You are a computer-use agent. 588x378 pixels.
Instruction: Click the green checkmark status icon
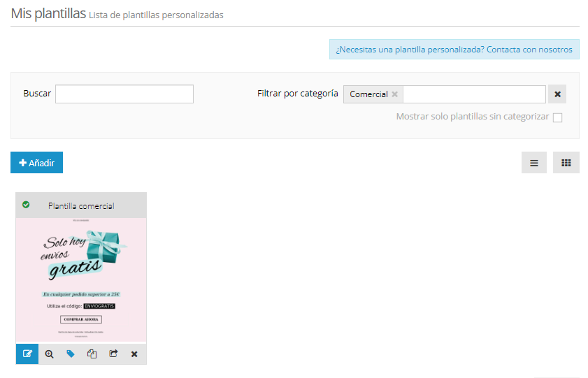(x=26, y=205)
